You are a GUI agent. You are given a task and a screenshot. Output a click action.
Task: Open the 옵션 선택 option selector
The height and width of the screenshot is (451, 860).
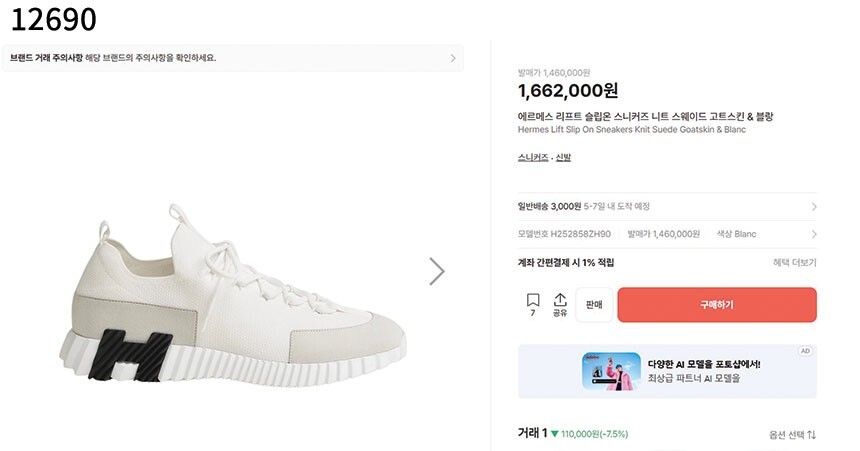click(787, 435)
